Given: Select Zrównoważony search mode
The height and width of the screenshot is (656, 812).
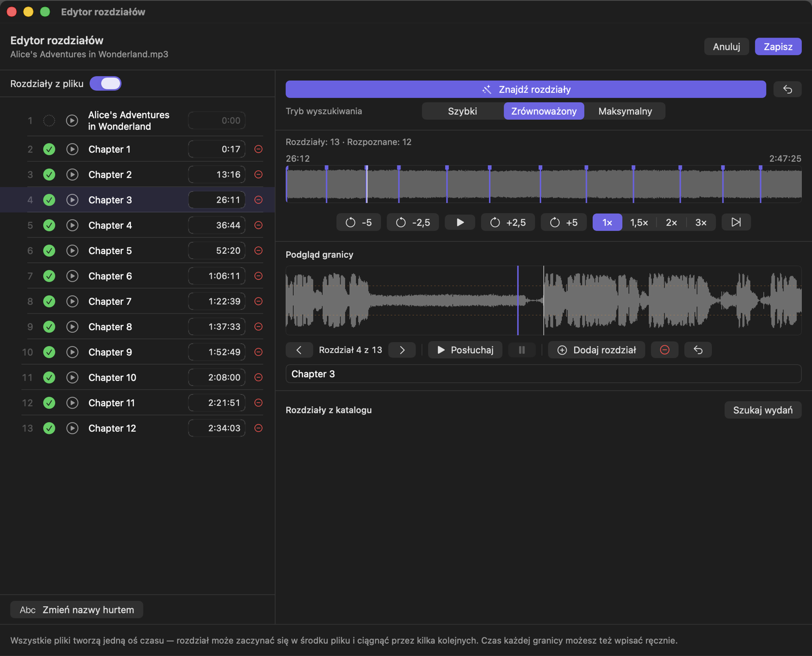Looking at the screenshot, I should [544, 111].
